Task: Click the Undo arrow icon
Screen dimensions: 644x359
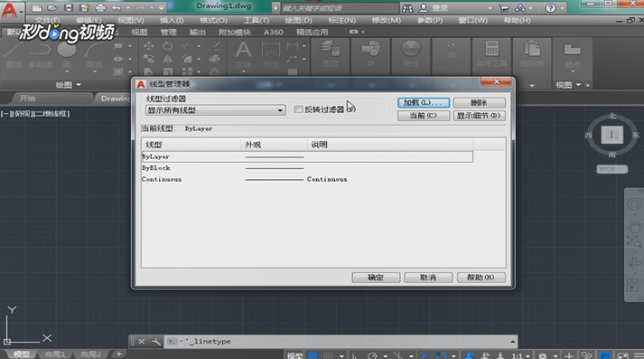Action: point(117,8)
